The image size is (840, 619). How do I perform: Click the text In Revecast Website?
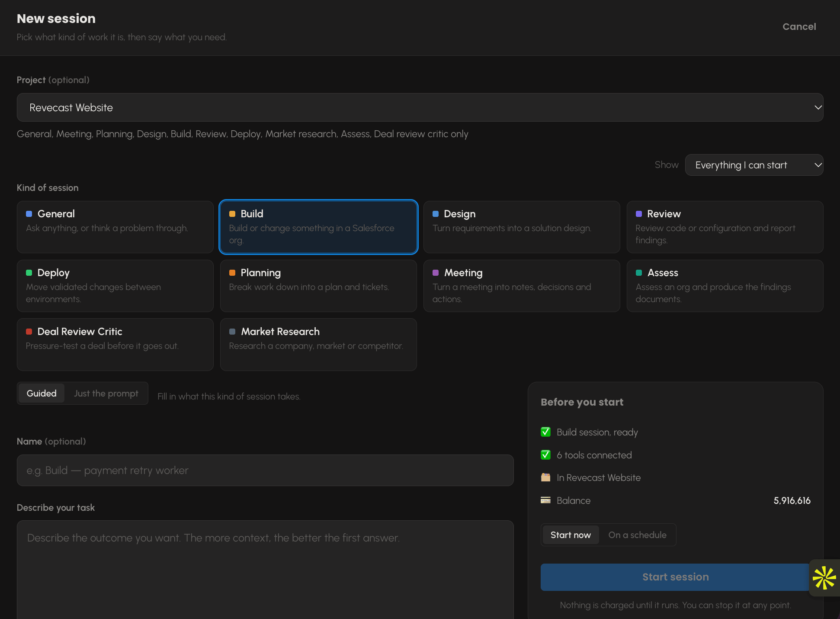tap(599, 477)
